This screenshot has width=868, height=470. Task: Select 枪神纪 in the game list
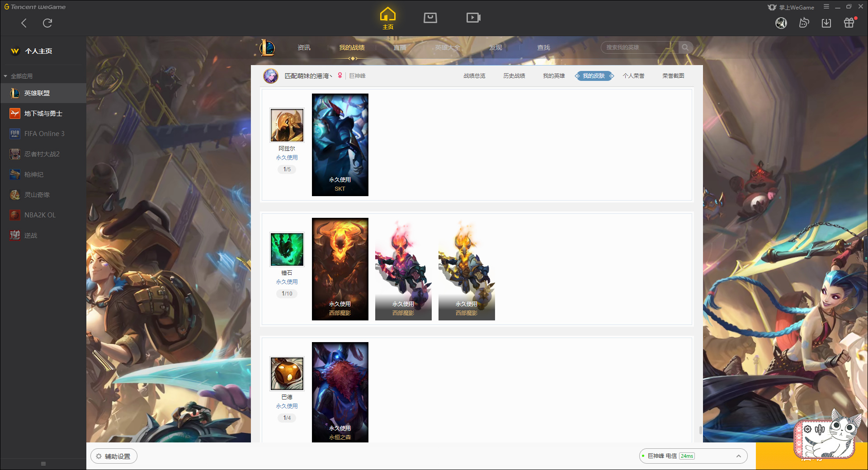43,174
